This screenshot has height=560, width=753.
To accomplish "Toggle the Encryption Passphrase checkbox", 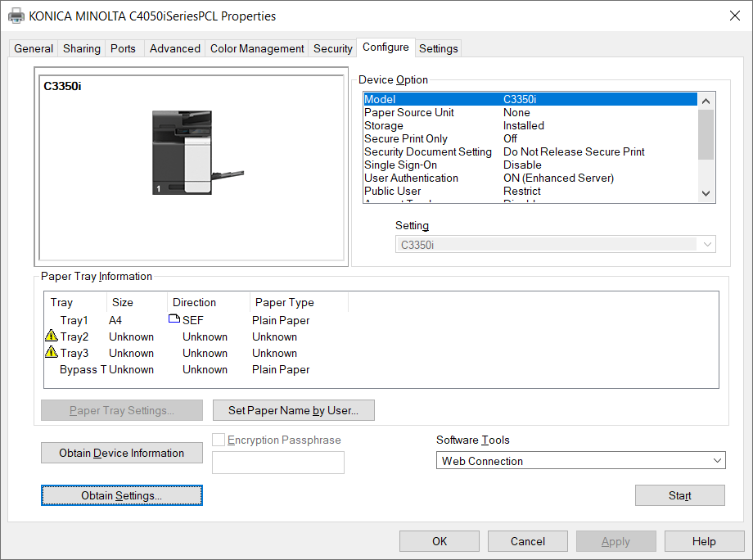I will point(219,440).
